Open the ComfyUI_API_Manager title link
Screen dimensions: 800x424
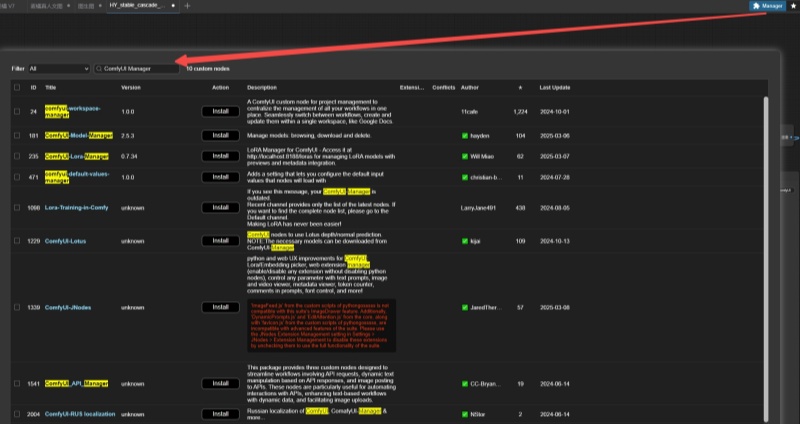pos(77,383)
